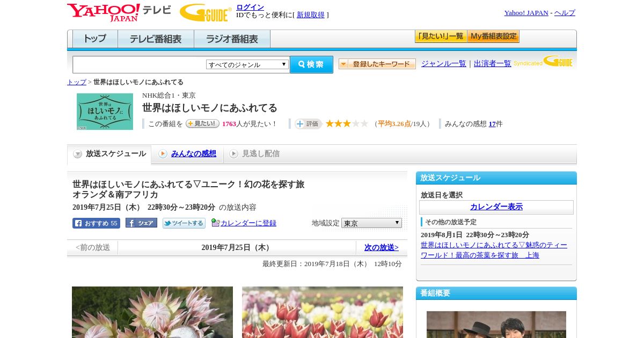Select the 放送スケジュール tab
Image resolution: width=644 pixels, height=338 pixels.
[109, 154]
